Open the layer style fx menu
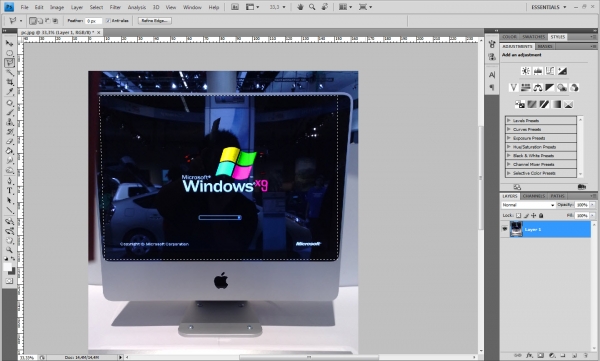 point(529,355)
